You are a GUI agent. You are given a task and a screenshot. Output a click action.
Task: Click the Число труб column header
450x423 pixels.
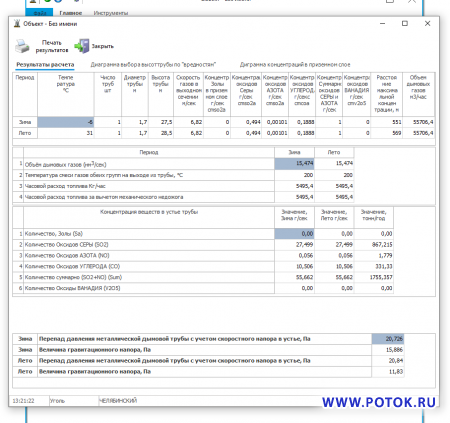[x=108, y=94]
